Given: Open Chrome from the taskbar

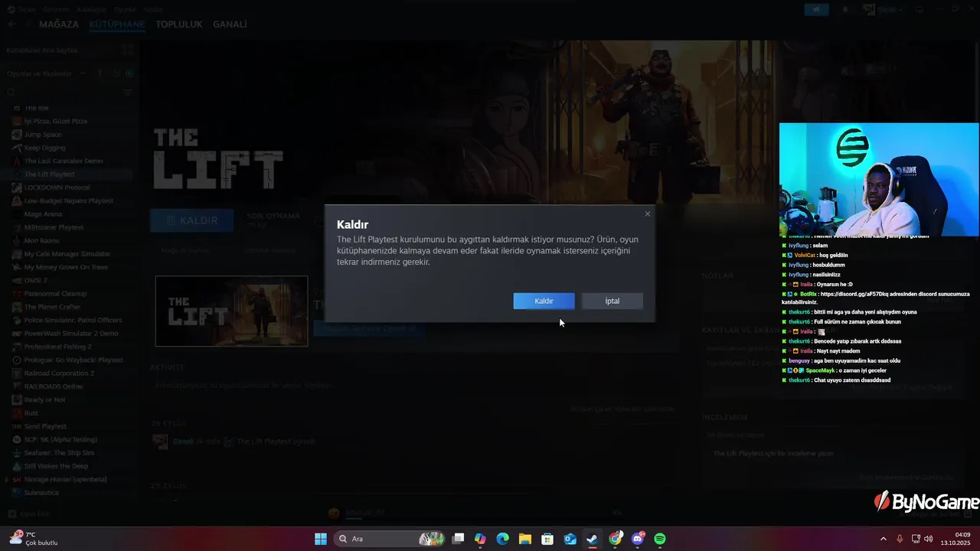Looking at the screenshot, I should pos(615,539).
